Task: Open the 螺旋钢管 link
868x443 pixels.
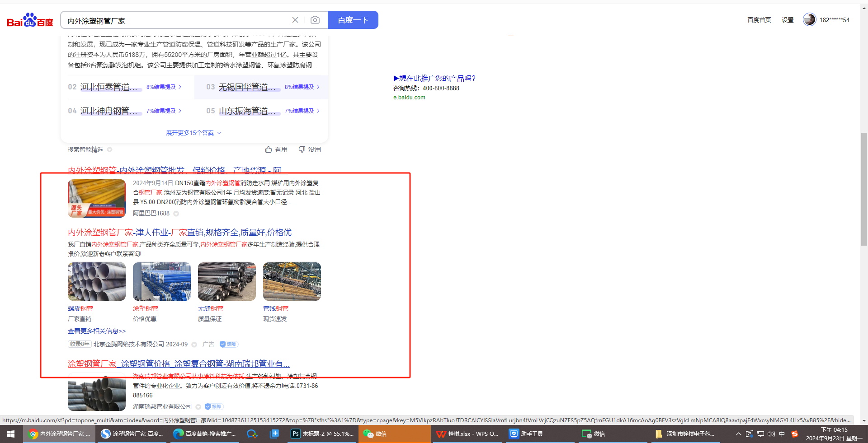Action: [80, 308]
